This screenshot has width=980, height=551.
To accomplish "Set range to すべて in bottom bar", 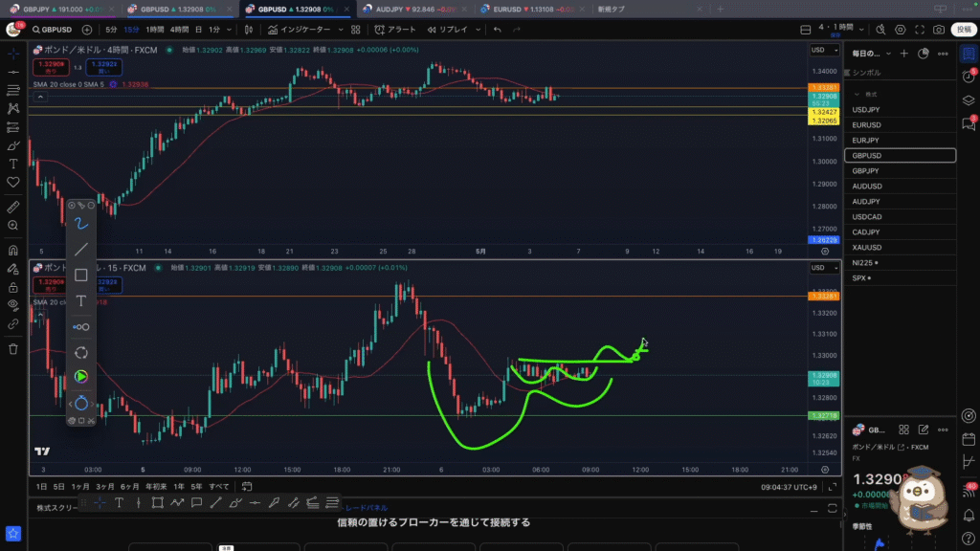I will pyautogui.click(x=219, y=487).
